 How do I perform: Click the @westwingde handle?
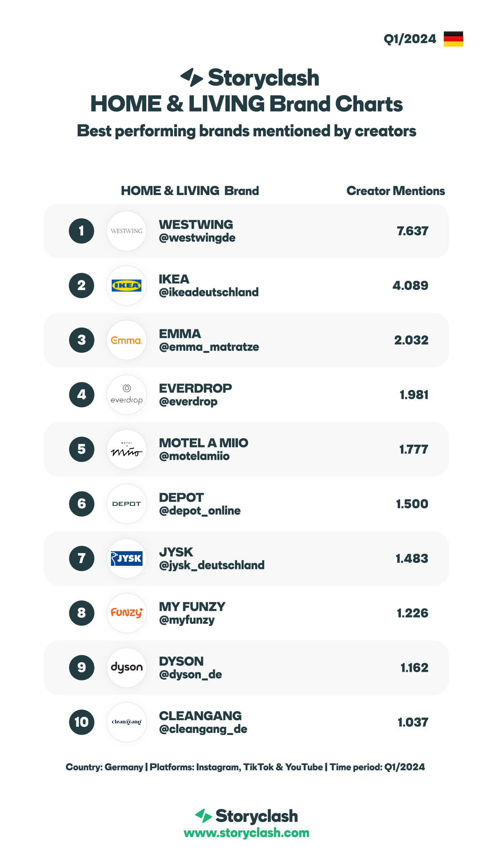pyautogui.click(x=197, y=238)
